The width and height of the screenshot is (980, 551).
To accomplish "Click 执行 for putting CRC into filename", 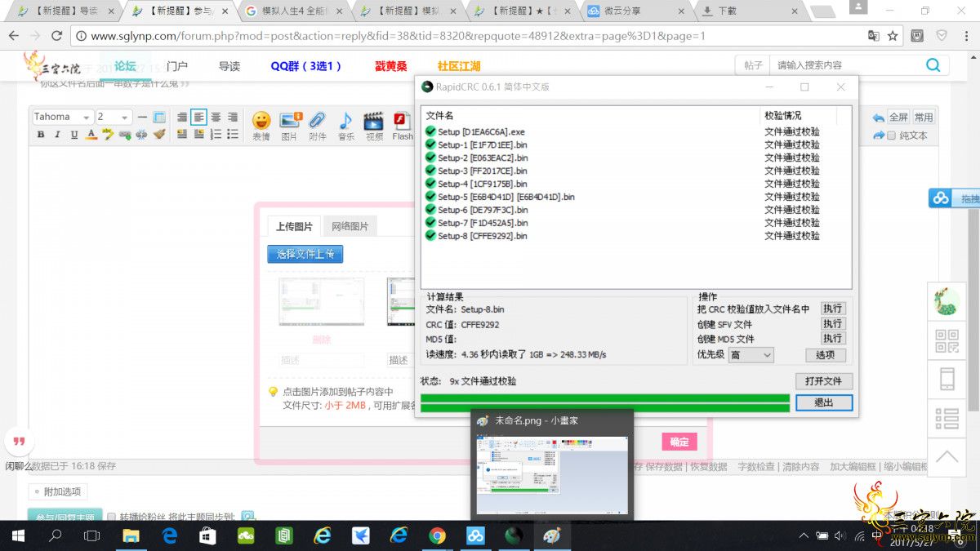I will (833, 309).
